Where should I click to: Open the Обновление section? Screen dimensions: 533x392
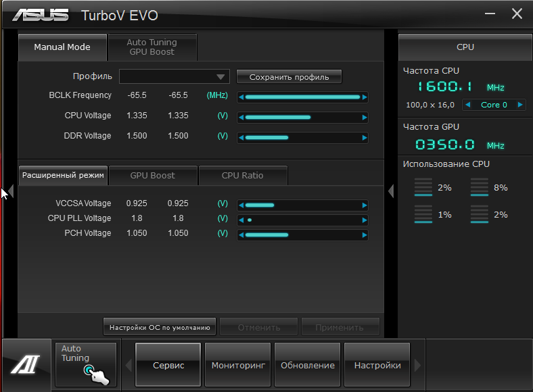pyautogui.click(x=307, y=365)
